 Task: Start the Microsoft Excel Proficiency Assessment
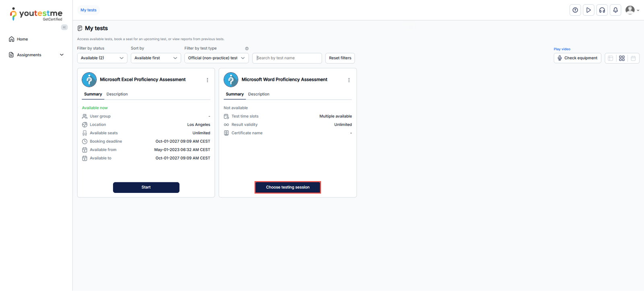point(146,187)
